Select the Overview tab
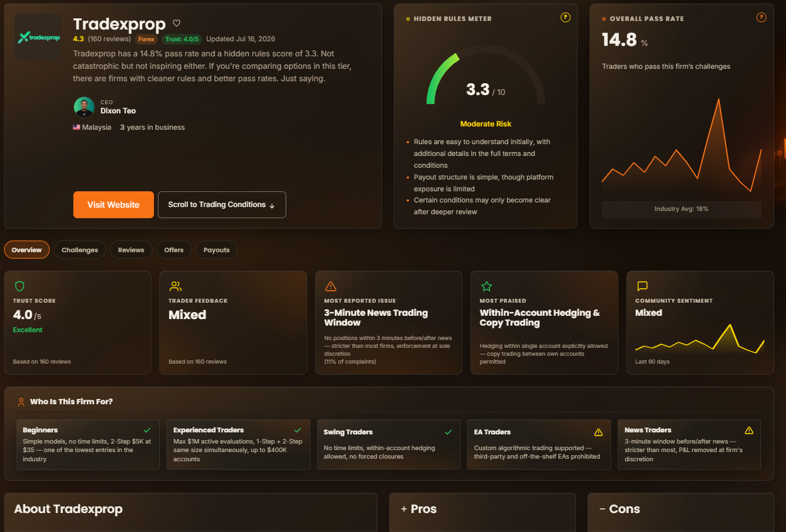The height and width of the screenshot is (532, 786). coord(27,250)
